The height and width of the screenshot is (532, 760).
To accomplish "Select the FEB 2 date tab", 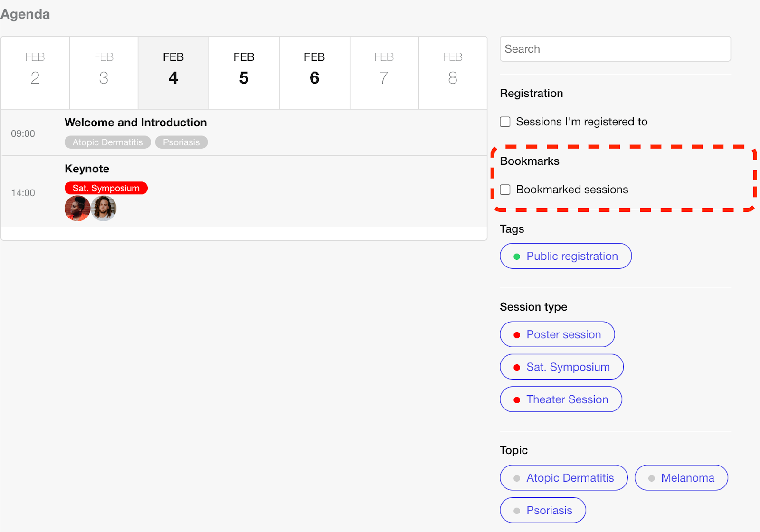I will tap(35, 73).
